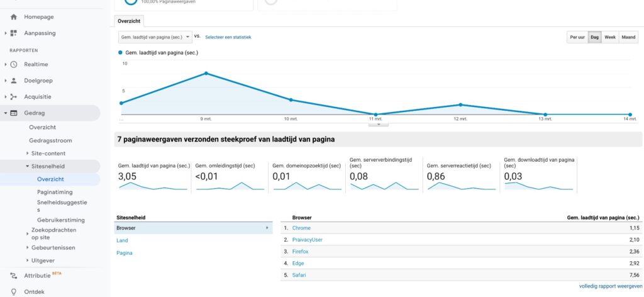Click the Chrome load time value 1,15
Image resolution: width=644 pixels, height=297 pixels.
coord(634,228)
